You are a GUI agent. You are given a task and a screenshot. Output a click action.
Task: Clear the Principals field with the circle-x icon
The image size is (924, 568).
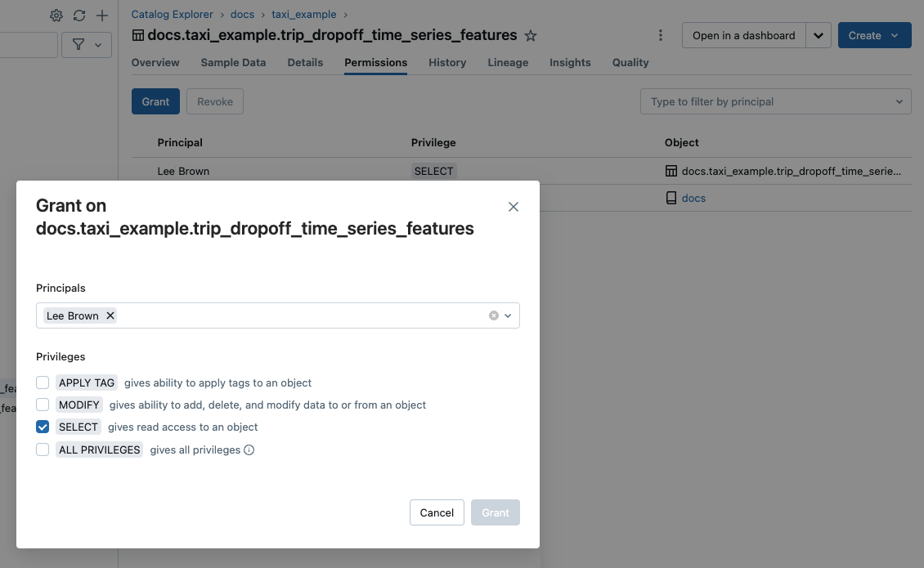493,315
